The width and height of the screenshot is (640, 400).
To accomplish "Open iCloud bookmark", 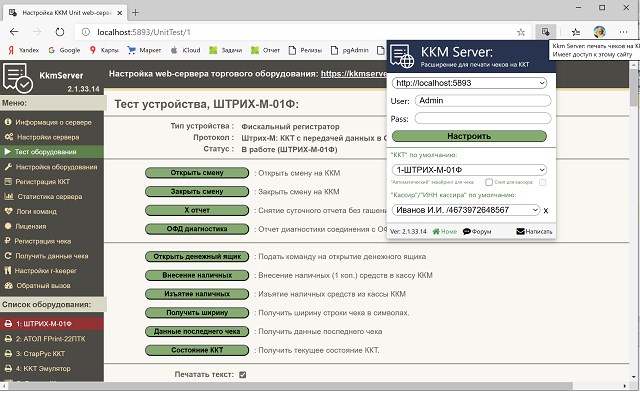I will click(186, 50).
